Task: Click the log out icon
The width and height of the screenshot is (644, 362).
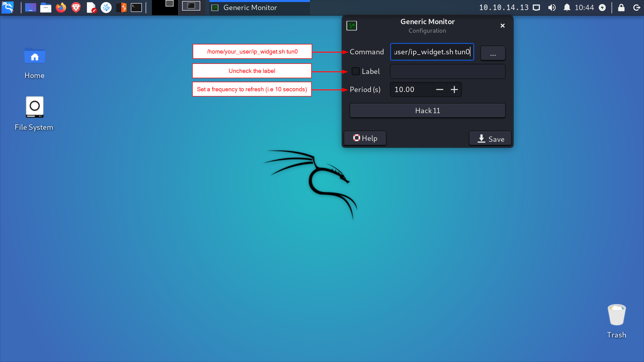Action: (x=637, y=8)
